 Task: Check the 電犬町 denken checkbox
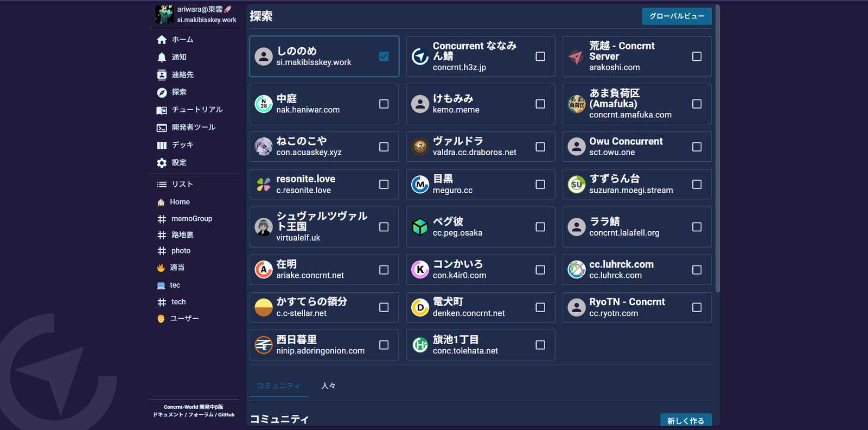[540, 307]
